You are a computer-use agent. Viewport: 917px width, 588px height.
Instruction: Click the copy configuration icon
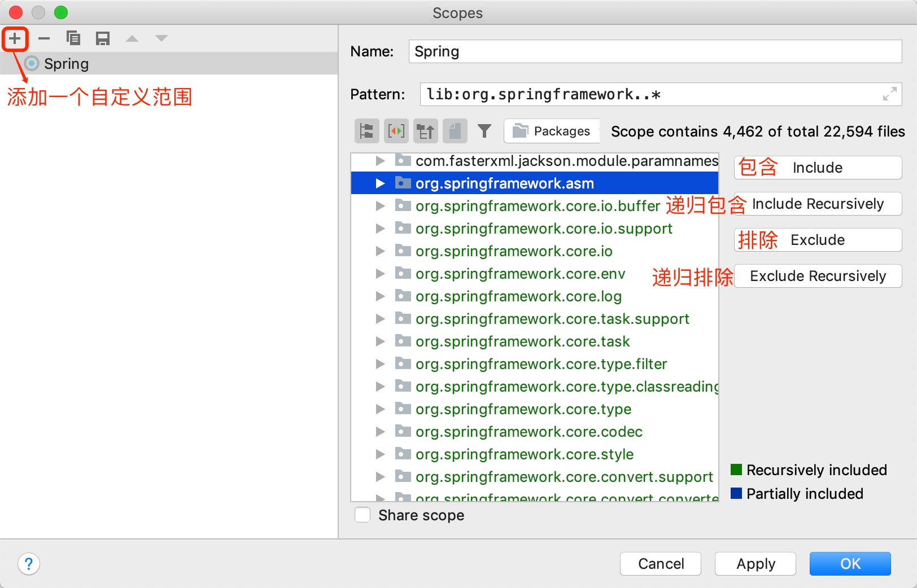73,38
